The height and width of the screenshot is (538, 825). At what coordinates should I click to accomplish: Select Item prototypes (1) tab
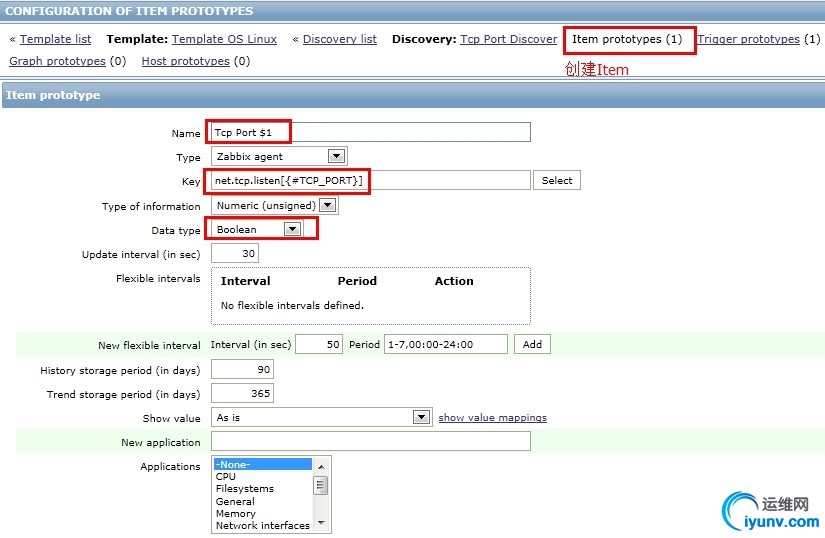pos(627,39)
